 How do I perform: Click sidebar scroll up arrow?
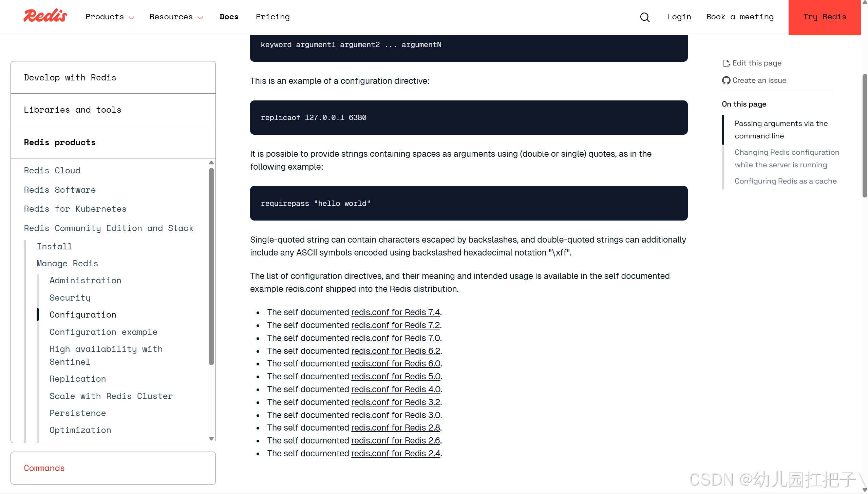point(211,163)
